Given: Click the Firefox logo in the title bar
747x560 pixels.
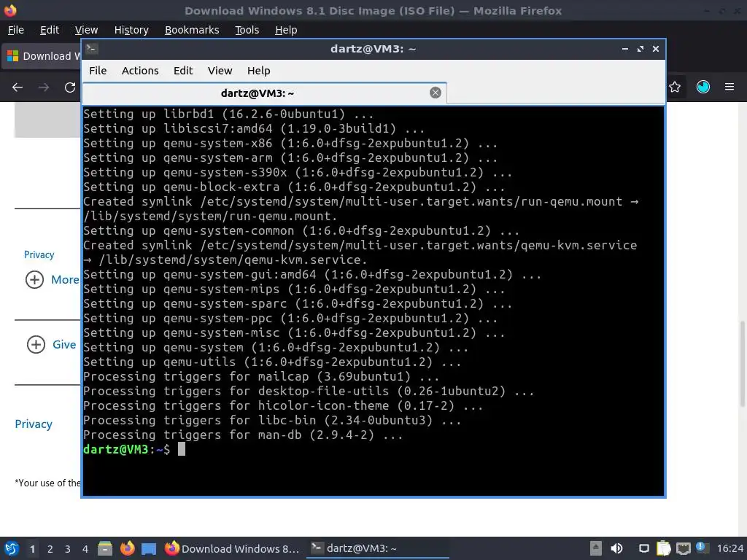Looking at the screenshot, I should (10, 10).
